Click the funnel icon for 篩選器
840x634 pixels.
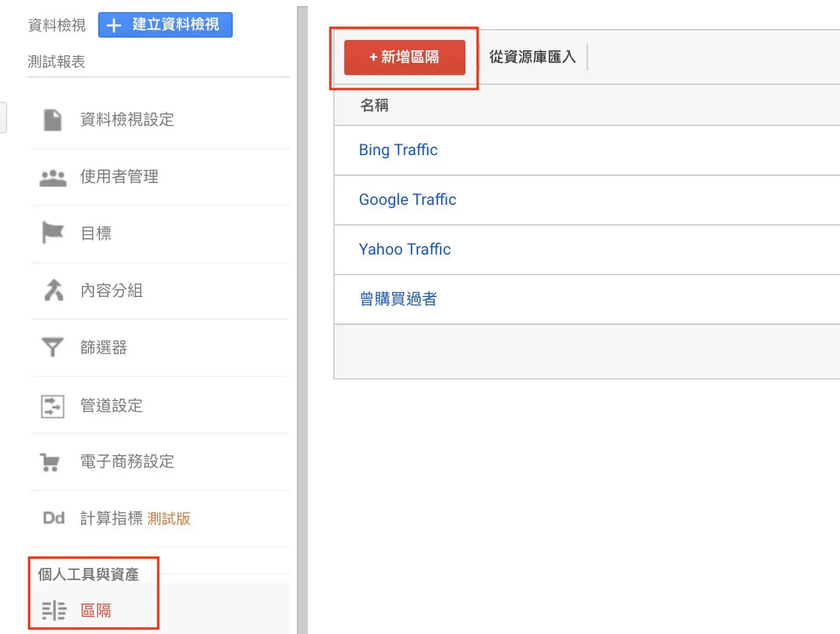click(x=53, y=347)
